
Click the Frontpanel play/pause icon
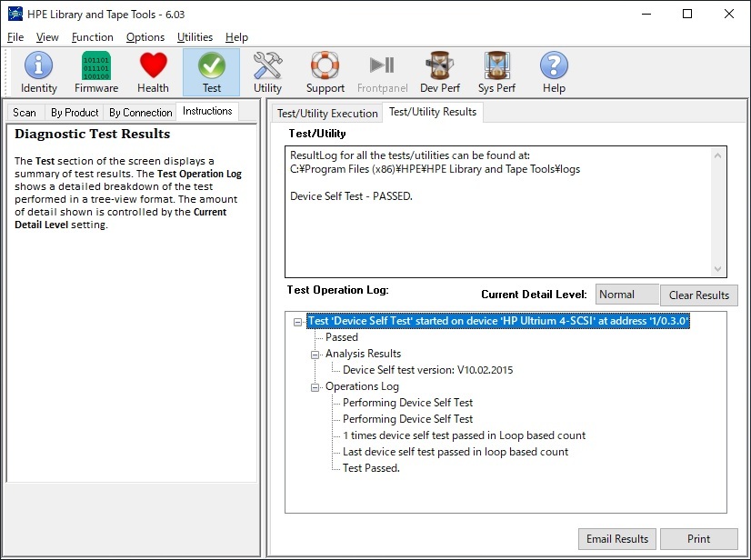[382, 73]
